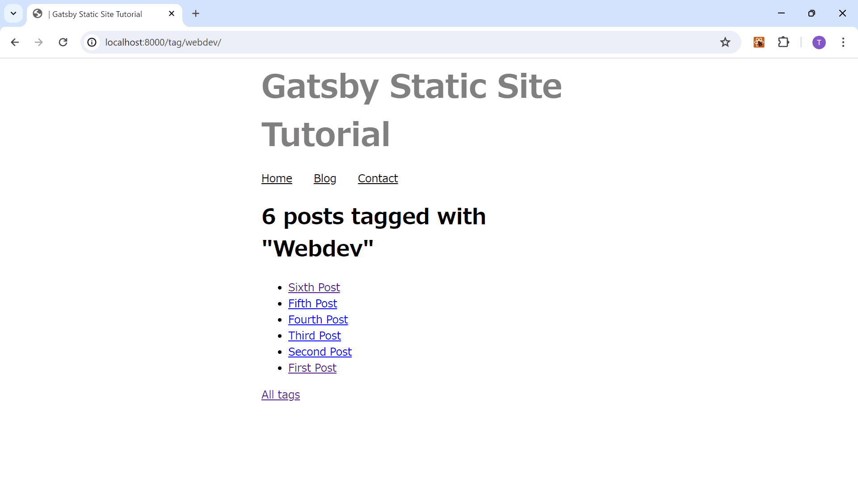Select the Third Post entry
The image size is (858, 504).
[x=314, y=336]
